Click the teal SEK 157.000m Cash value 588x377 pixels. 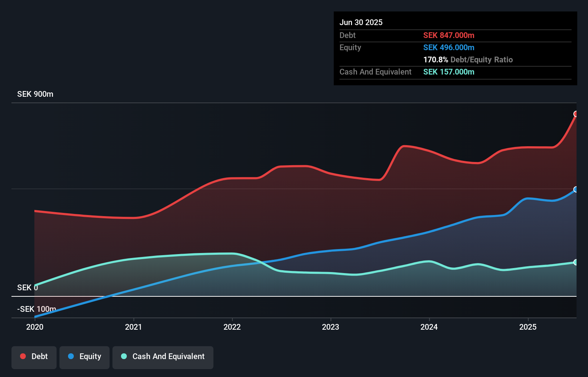click(x=448, y=72)
